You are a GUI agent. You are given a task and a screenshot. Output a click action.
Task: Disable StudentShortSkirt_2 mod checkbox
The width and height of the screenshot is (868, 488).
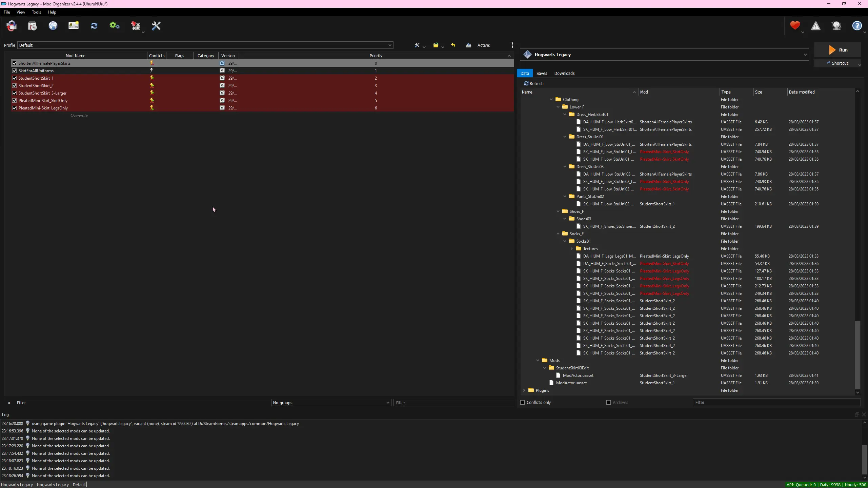[x=15, y=85]
